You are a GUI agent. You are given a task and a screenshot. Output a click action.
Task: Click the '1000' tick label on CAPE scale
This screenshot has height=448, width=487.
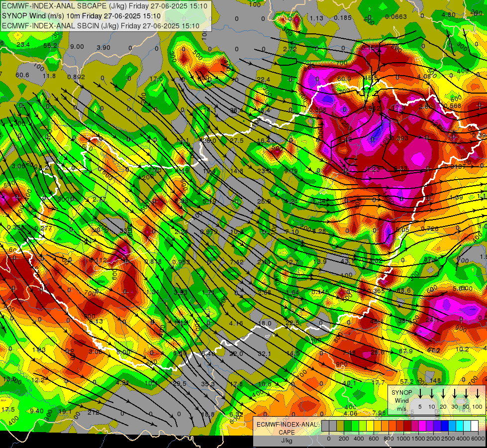(403, 439)
